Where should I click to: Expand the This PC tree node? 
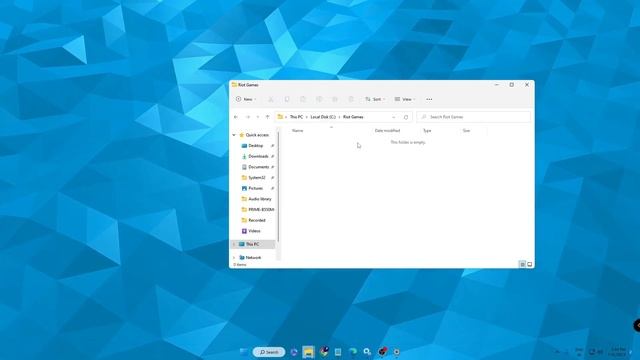pyautogui.click(x=234, y=244)
